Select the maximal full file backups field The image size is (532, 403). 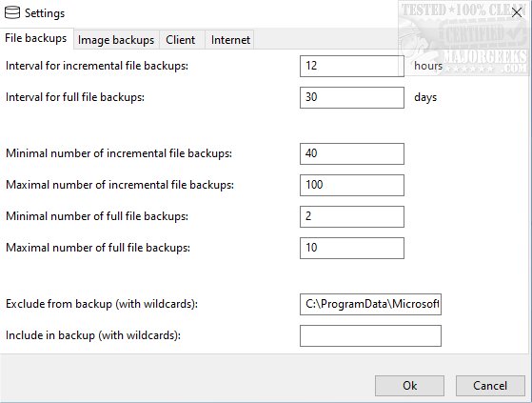click(x=352, y=248)
